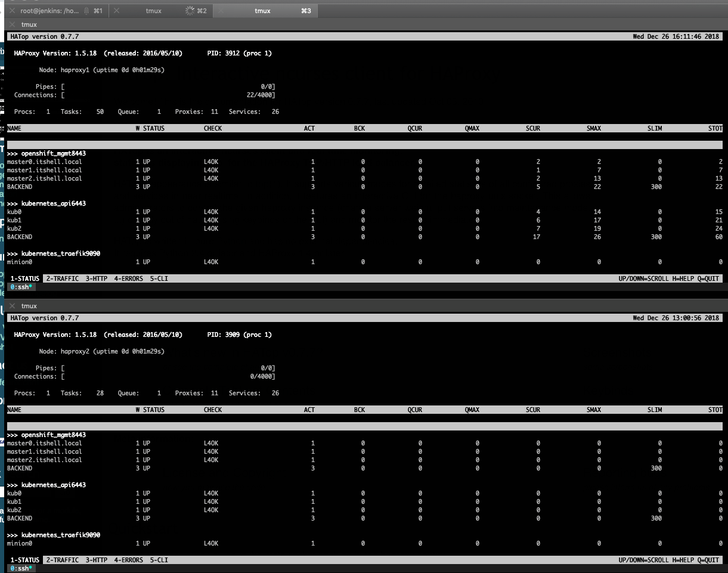Open 4-ERRORS view in lower HATop pane
728x573 pixels.
tap(129, 560)
